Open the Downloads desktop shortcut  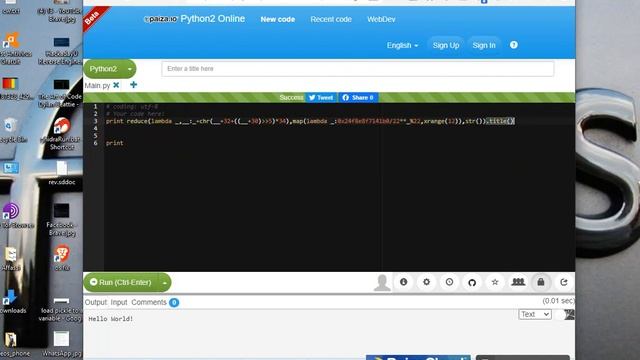[11, 301]
